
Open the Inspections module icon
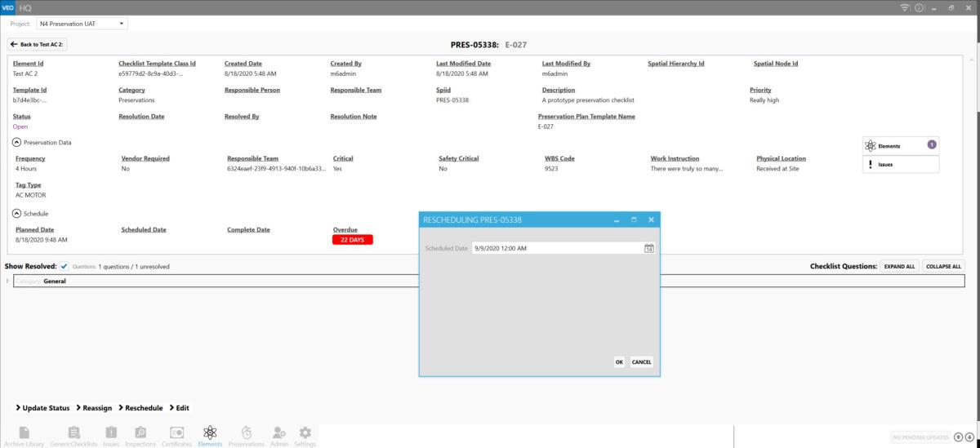[140, 436]
